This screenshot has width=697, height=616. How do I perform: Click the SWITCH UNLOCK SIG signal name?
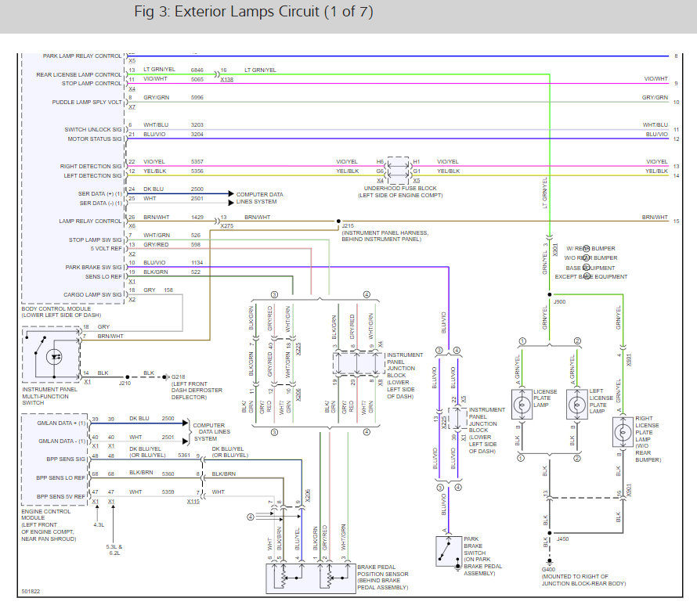(93, 130)
